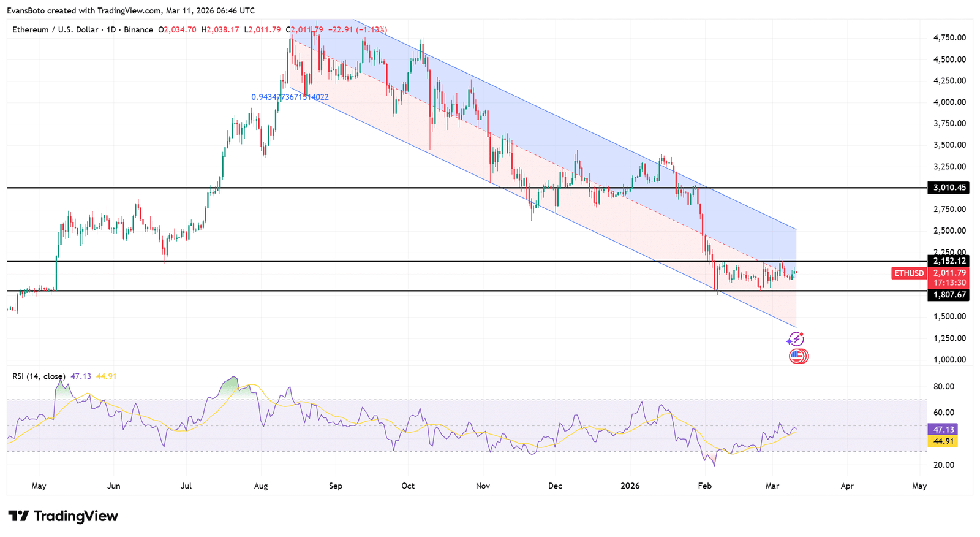Select the 1,807.67 support price label

(x=949, y=295)
